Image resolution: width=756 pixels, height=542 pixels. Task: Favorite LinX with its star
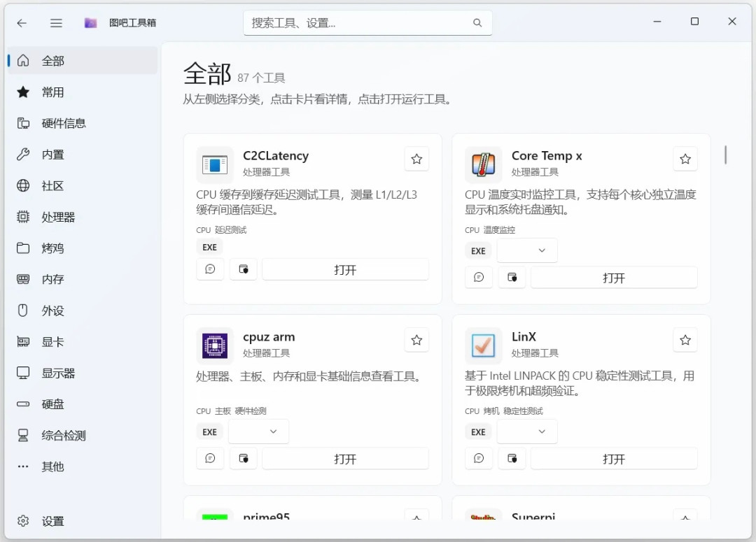click(x=685, y=340)
